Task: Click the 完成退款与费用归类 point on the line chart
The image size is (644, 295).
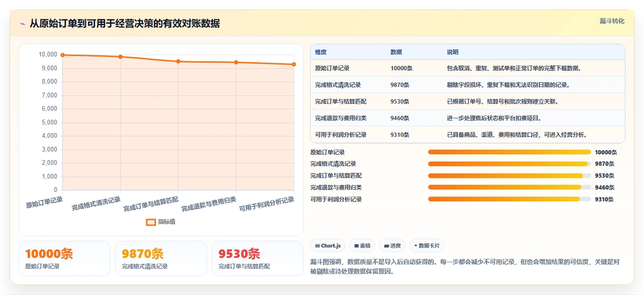Action: [x=236, y=62]
